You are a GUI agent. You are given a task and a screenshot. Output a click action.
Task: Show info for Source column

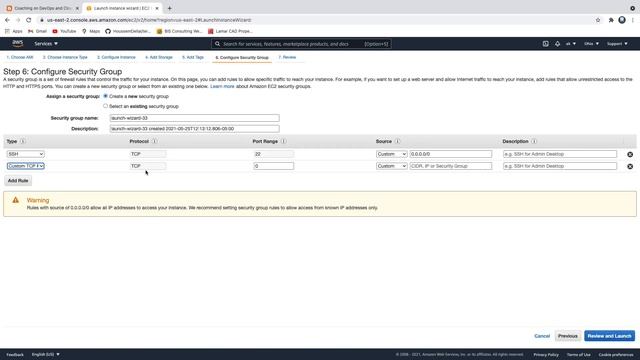(397, 141)
